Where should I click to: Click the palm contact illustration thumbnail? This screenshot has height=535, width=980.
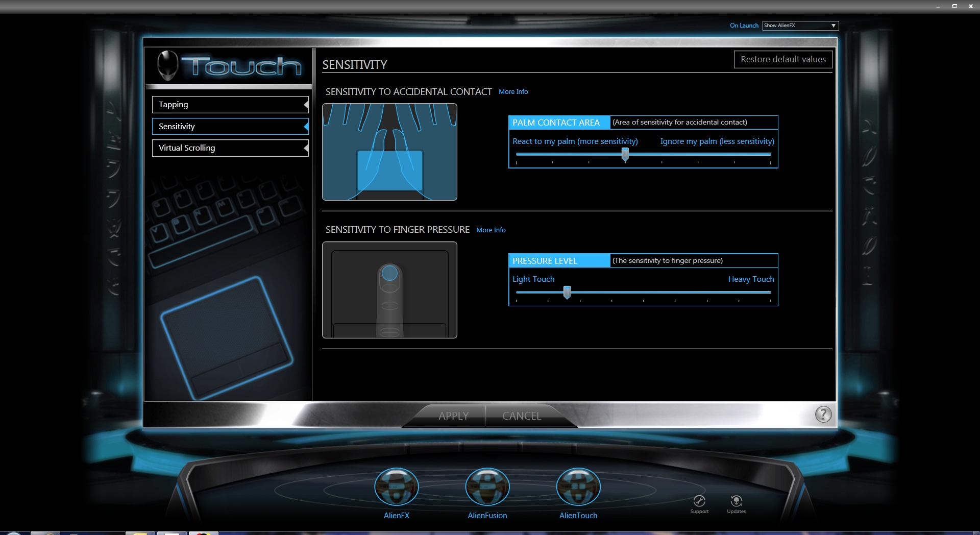click(x=389, y=152)
